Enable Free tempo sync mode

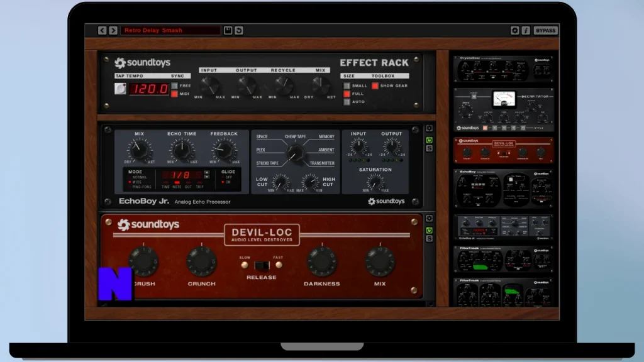(x=175, y=85)
